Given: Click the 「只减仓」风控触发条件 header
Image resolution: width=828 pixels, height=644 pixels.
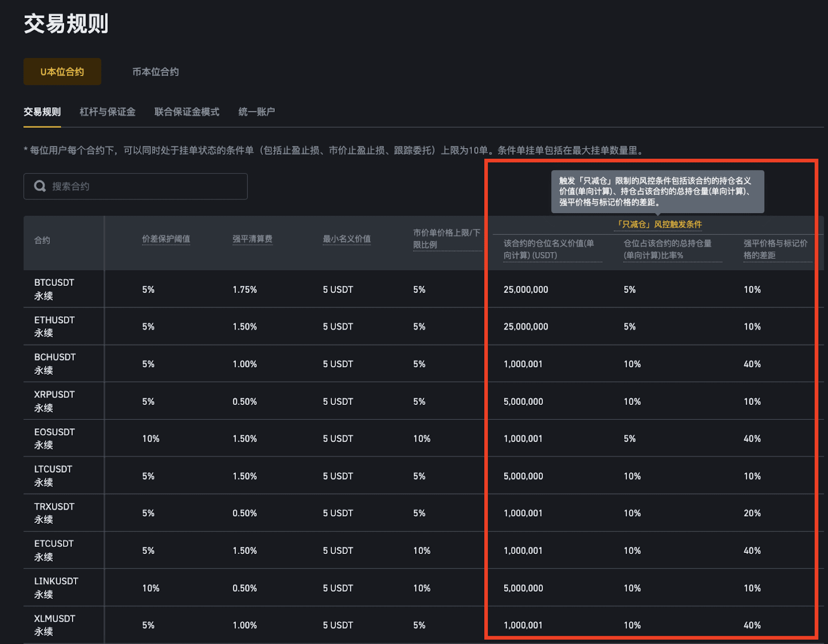Looking at the screenshot, I should pyautogui.click(x=658, y=224).
